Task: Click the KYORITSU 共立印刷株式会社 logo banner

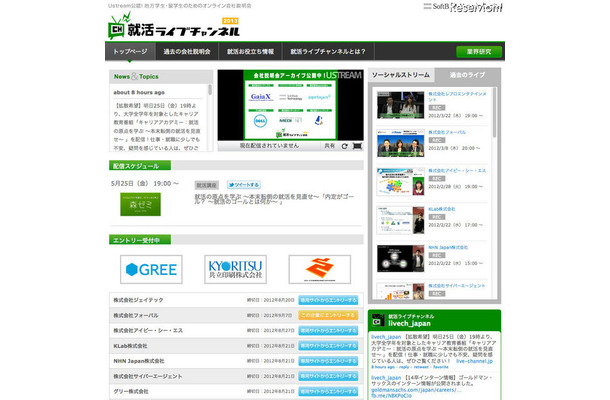Action: 235,269
